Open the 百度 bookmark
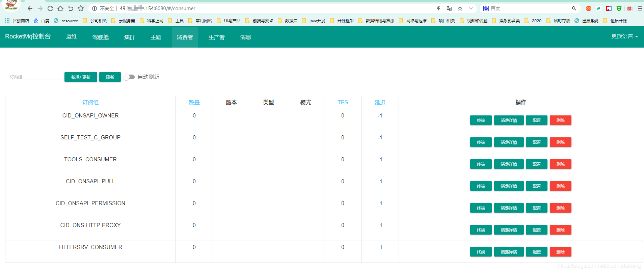The height and width of the screenshot is (272, 644). [41, 21]
